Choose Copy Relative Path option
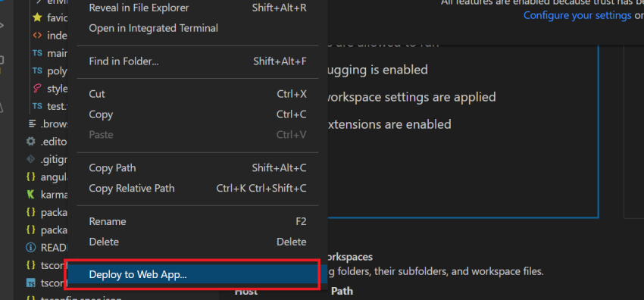Screen dimensions: 644x300 click(x=198, y=189)
